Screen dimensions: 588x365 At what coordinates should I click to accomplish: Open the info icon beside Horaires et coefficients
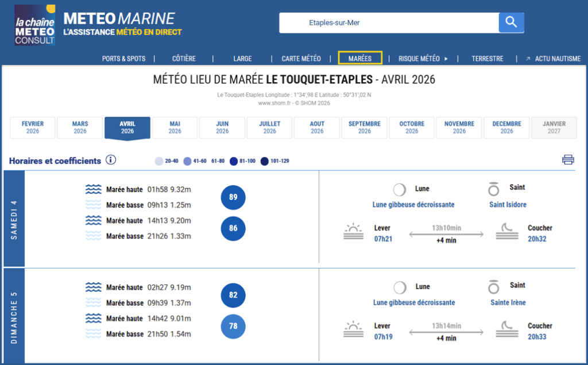pyautogui.click(x=111, y=160)
